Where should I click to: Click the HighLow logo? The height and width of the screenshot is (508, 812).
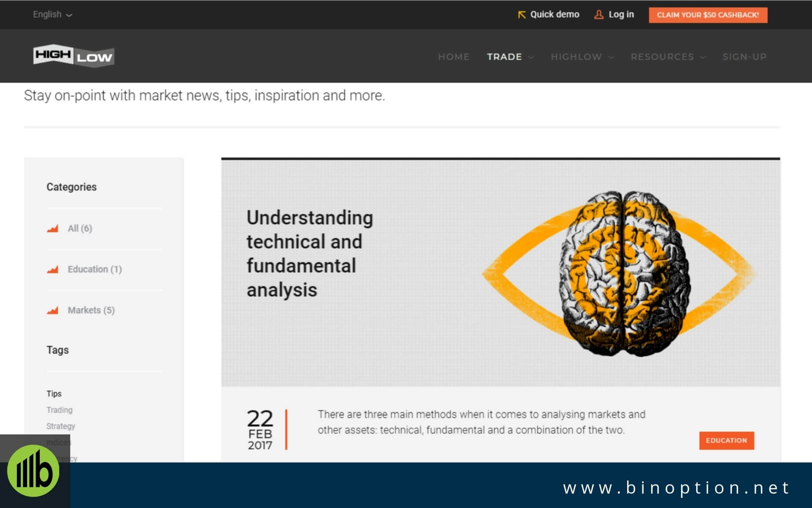click(74, 55)
